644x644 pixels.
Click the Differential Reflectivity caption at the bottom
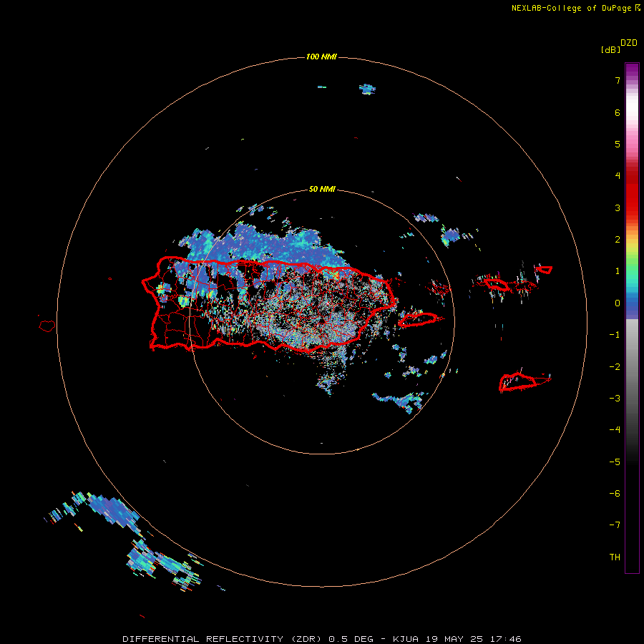(x=321, y=639)
